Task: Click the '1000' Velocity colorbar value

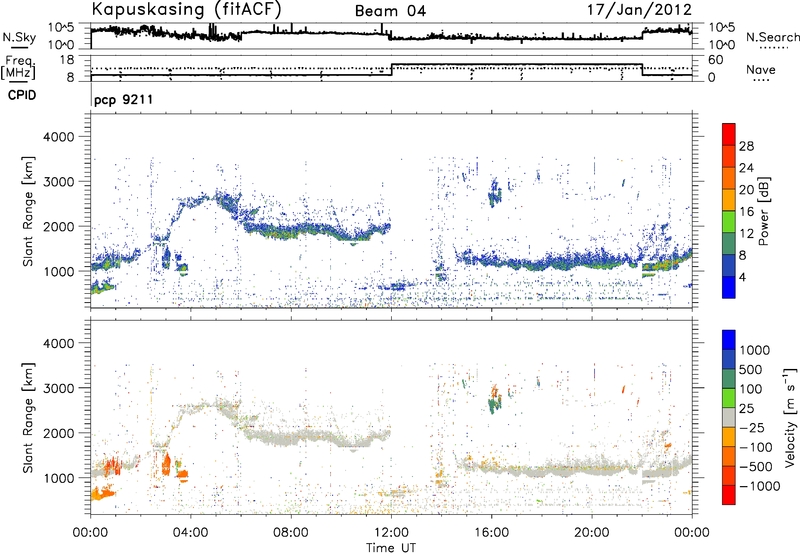Action: 754,350
